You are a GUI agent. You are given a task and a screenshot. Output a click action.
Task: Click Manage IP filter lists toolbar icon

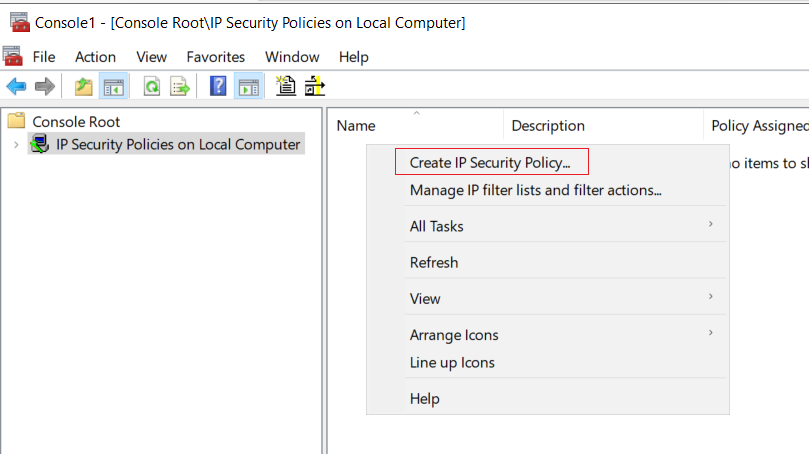pyautogui.click(x=315, y=86)
